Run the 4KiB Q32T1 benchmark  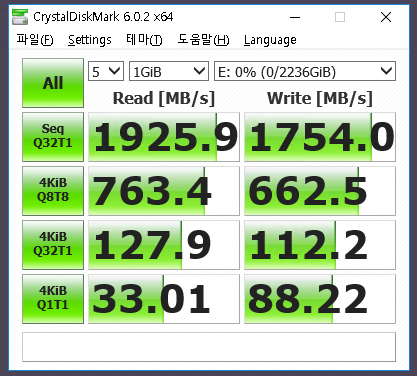[x=53, y=245]
